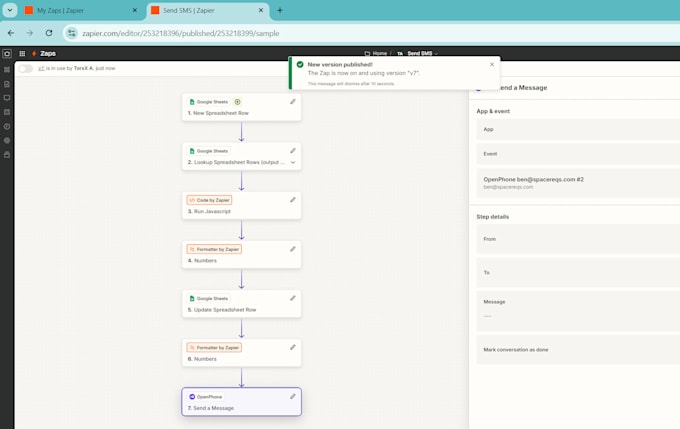
Task: Click the Message field in Step details
Action: click(578, 311)
